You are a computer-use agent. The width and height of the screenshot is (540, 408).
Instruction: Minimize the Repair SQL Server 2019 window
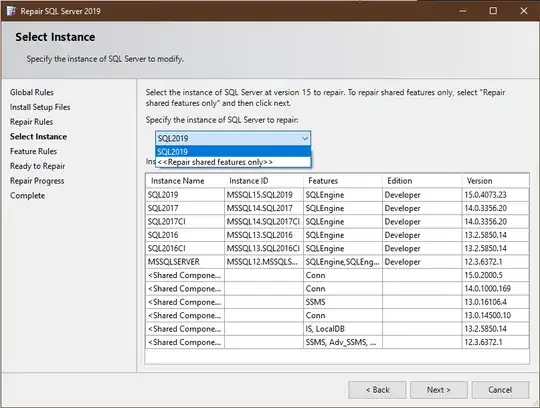point(463,11)
